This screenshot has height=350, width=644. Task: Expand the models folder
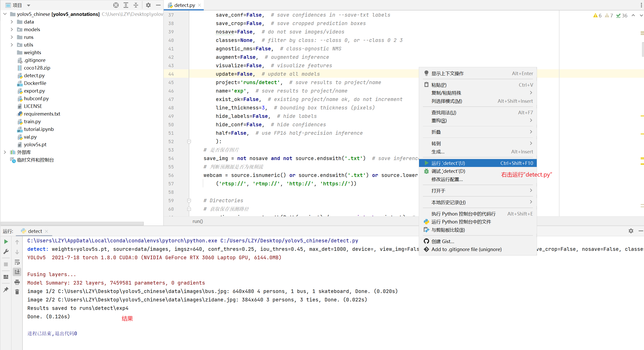tap(12, 29)
